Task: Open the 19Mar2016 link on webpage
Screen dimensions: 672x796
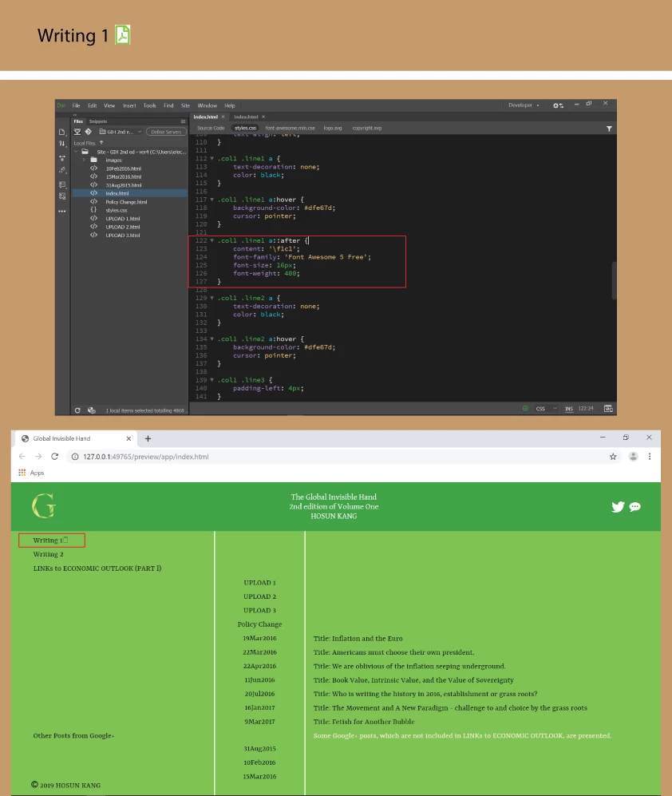Action: tap(259, 638)
